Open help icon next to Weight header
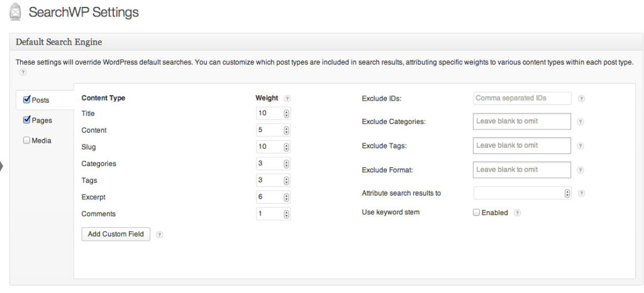Viewport: 644px width, 293px height. 287,99
